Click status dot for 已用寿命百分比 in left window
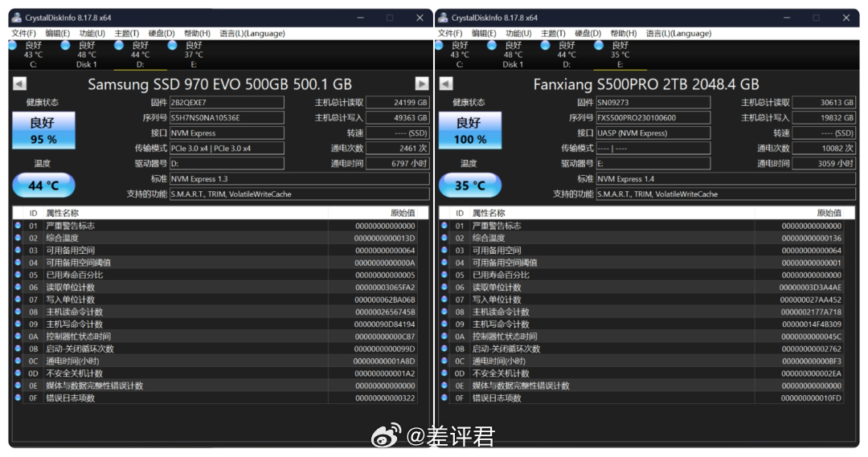The height and width of the screenshot is (457, 868). pos(18,275)
